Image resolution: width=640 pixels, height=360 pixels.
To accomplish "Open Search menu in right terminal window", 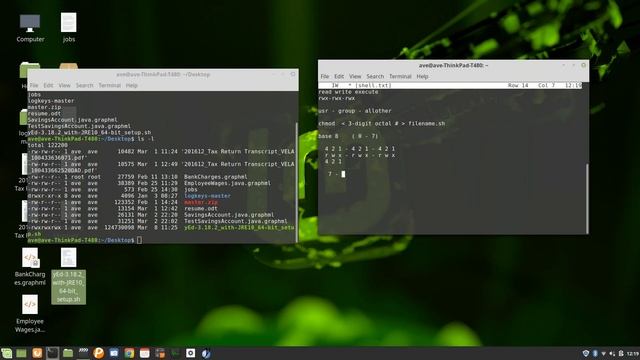I will click(375, 76).
